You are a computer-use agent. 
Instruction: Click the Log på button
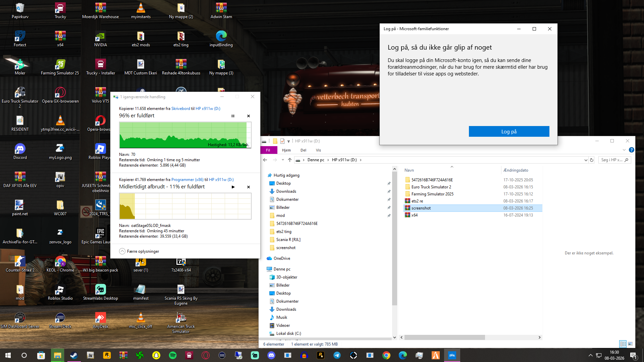point(509,131)
